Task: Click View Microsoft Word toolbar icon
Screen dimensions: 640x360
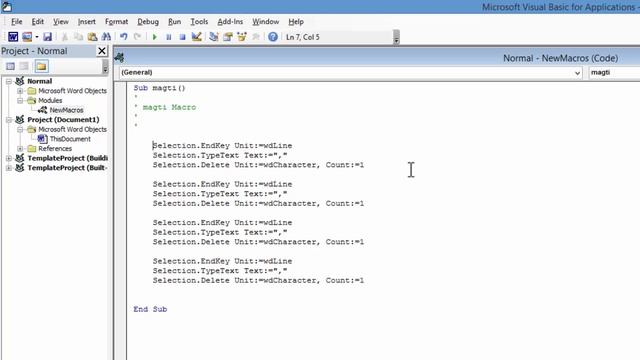Action: click(13, 37)
